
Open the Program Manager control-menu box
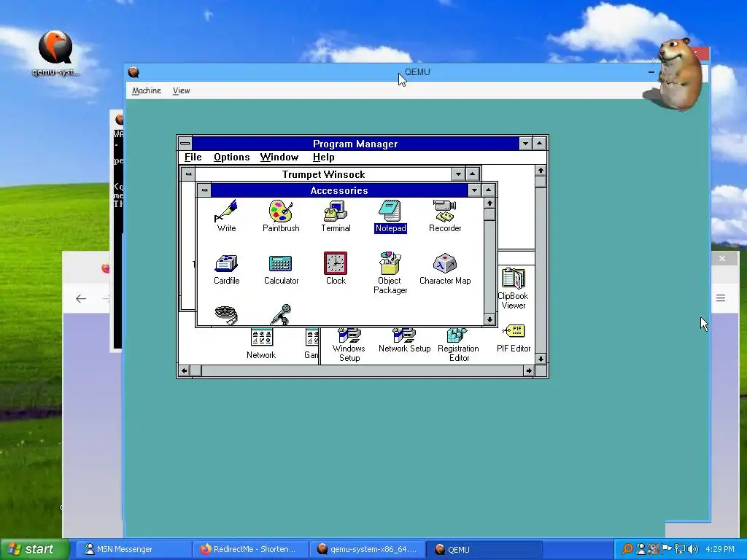click(185, 144)
